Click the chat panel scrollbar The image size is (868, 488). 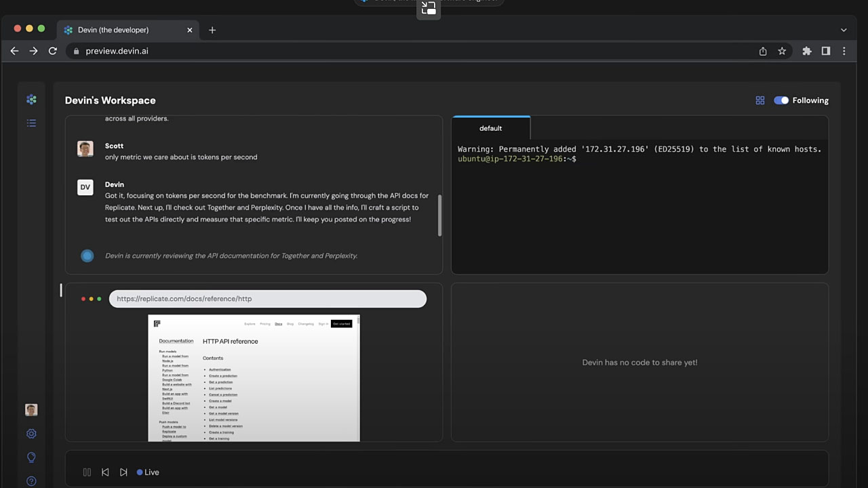[x=439, y=216]
